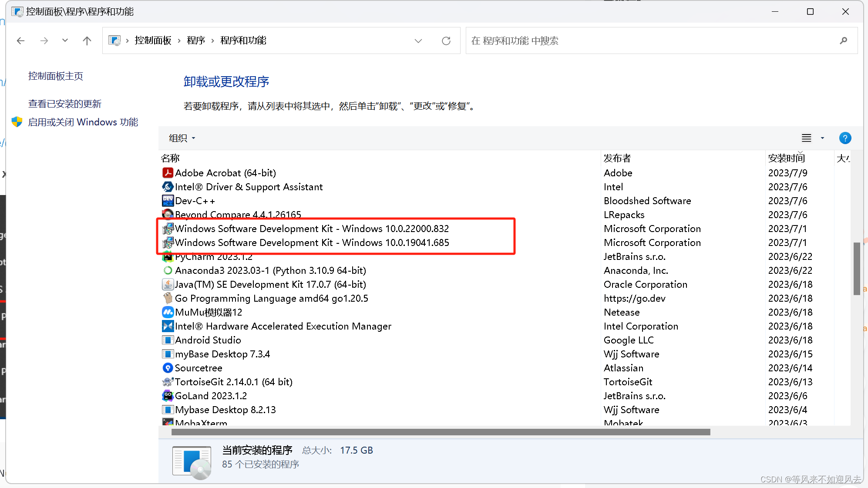Expand the address bar history dropdown
Viewport: 868px width, 488px height.
tap(418, 41)
